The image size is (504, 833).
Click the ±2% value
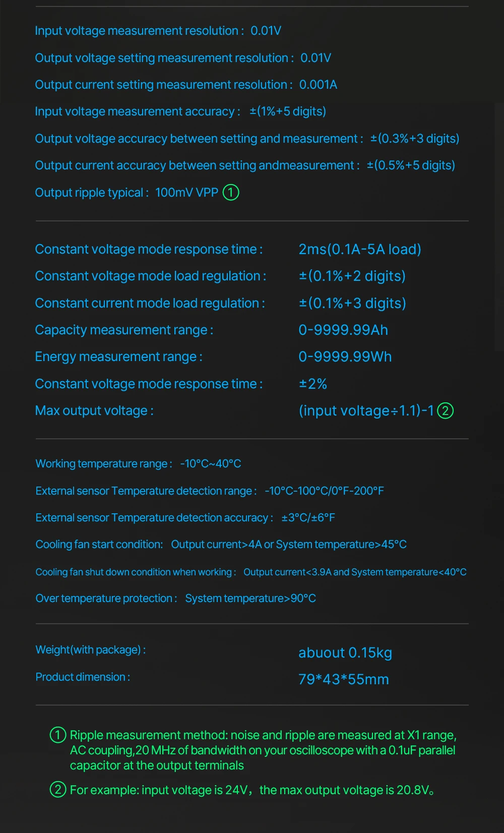coord(313,384)
